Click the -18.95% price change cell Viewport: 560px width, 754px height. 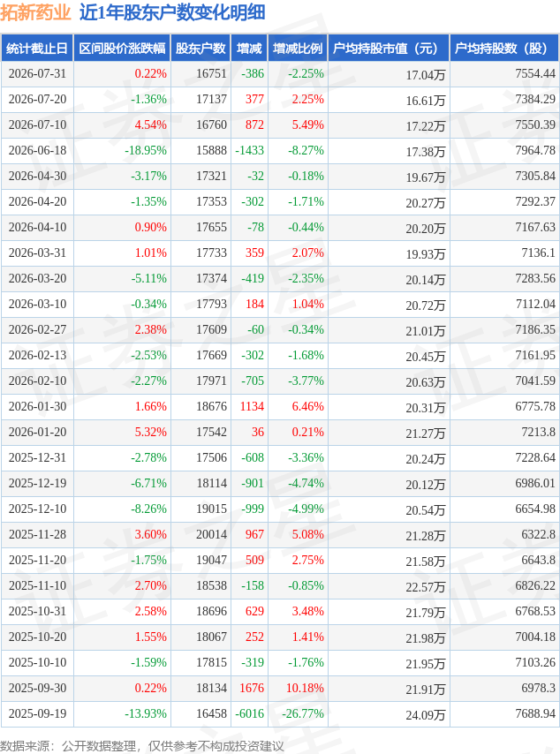coord(146,150)
